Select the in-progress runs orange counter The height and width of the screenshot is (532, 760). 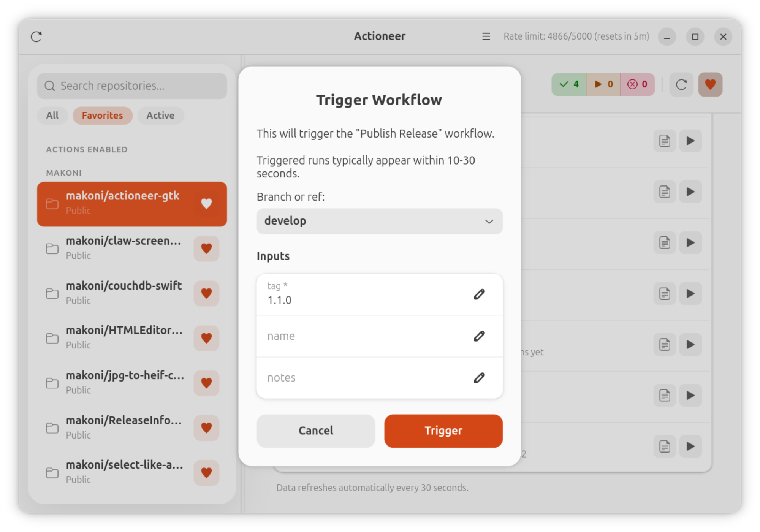(x=603, y=84)
